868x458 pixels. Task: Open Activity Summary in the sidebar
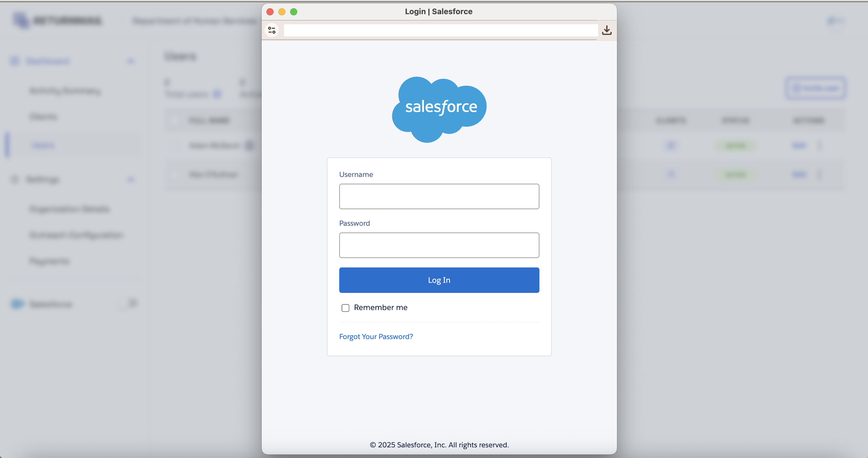point(65,91)
